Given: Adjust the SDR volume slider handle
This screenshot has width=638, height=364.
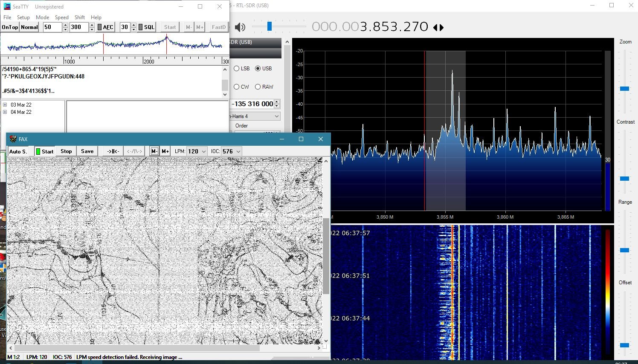Looking at the screenshot, I should pyautogui.click(x=269, y=26).
